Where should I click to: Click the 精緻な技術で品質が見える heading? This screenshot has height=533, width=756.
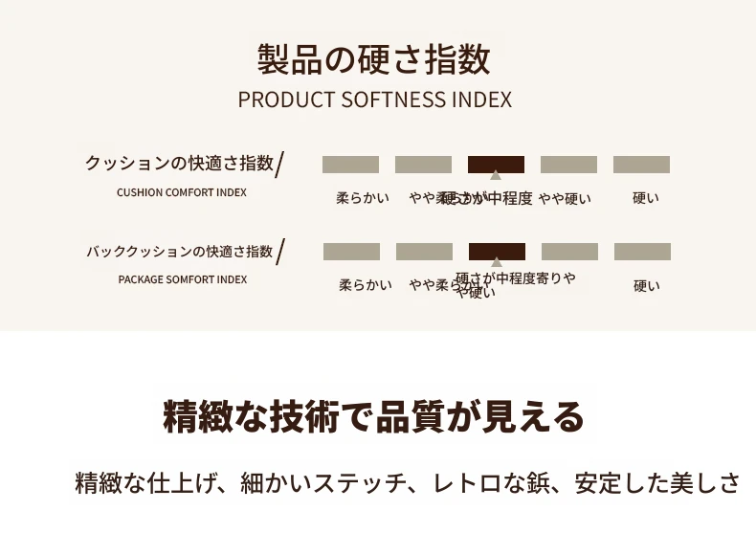click(x=373, y=416)
